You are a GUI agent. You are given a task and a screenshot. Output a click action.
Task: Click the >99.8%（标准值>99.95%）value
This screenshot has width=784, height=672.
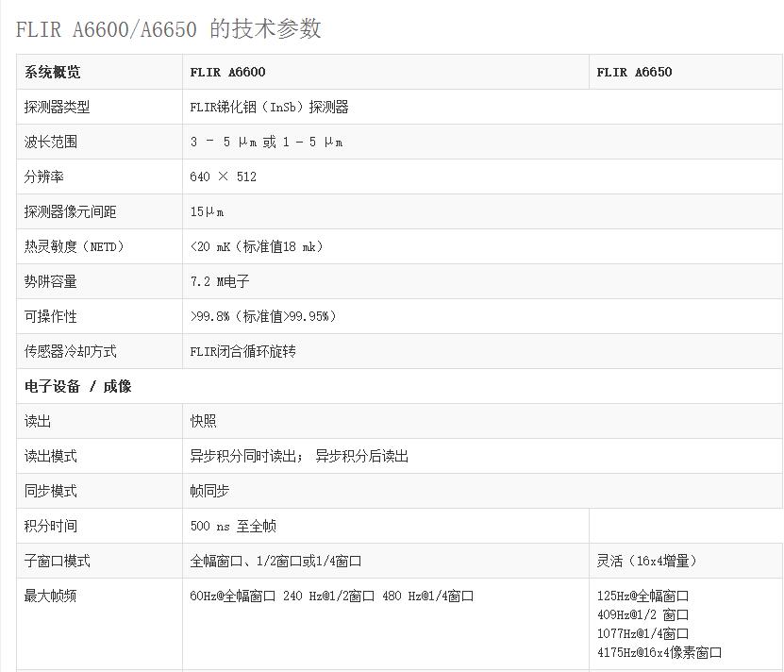click(263, 317)
